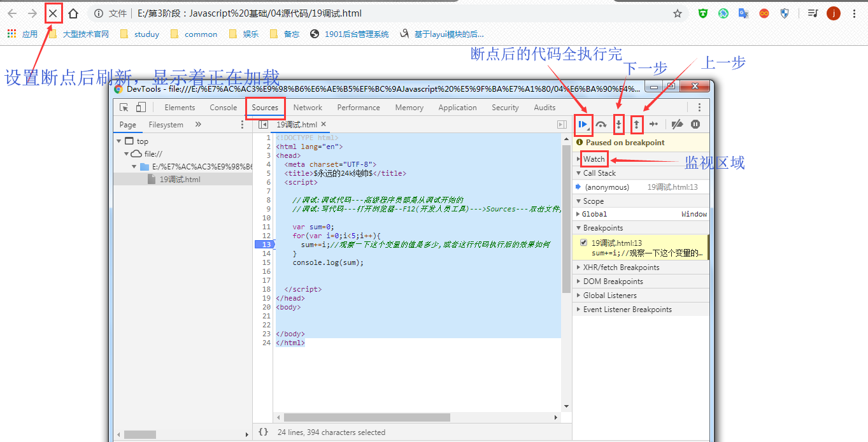Hide the debugger pane toggle icon
This screenshot has height=442, width=868.
tap(562, 125)
